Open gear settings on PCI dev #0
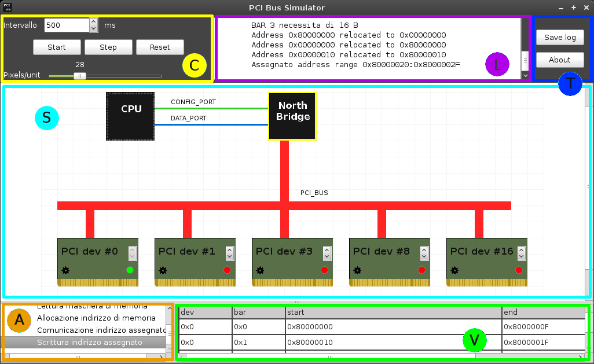This screenshot has width=594, height=364. (65, 270)
